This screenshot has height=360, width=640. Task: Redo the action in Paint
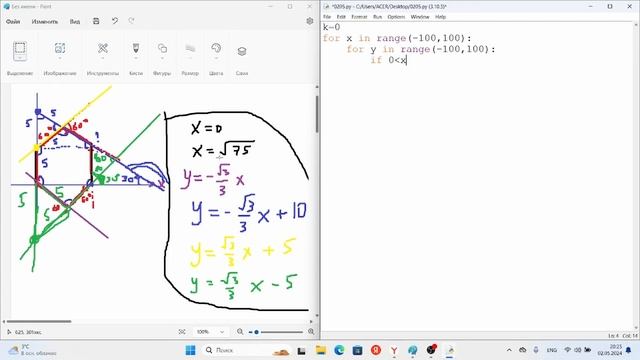point(131,21)
